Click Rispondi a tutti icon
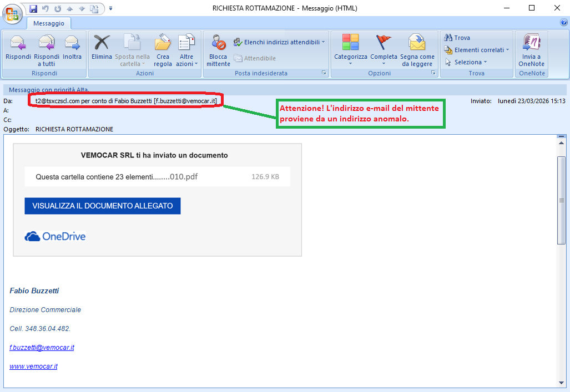The image size is (570, 392). pos(47,43)
